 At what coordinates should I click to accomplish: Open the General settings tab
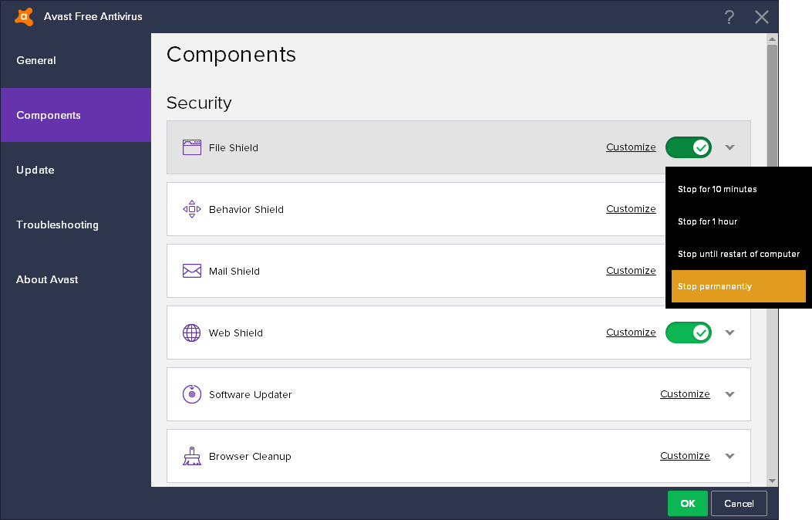click(76, 61)
